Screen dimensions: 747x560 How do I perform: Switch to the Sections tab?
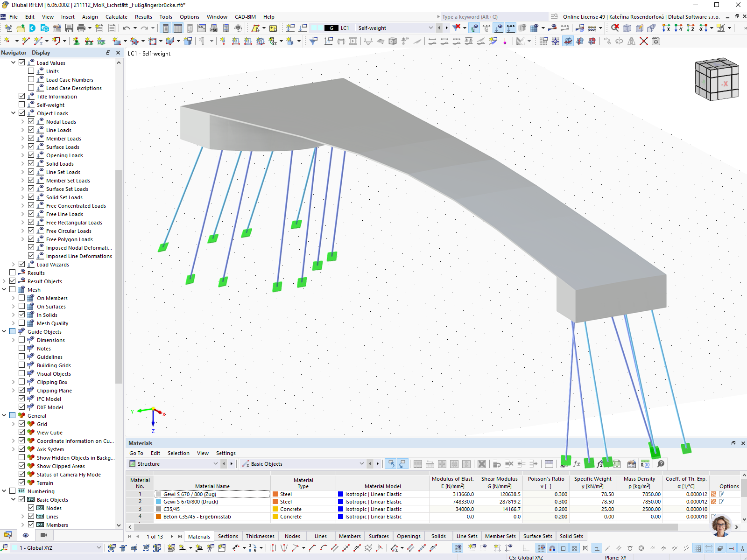pyautogui.click(x=228, y=536)
